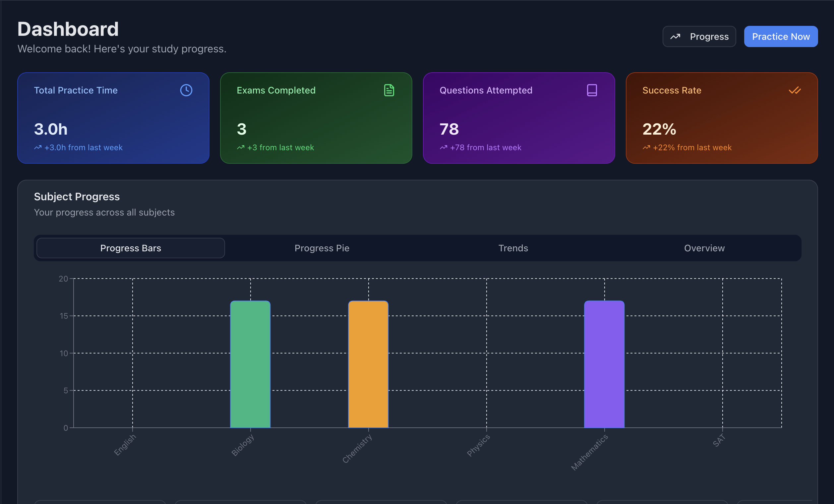Click the orange Chemistry bar
Image resolution: width=834 pixels, height=504 pixels.
point(368,364)
